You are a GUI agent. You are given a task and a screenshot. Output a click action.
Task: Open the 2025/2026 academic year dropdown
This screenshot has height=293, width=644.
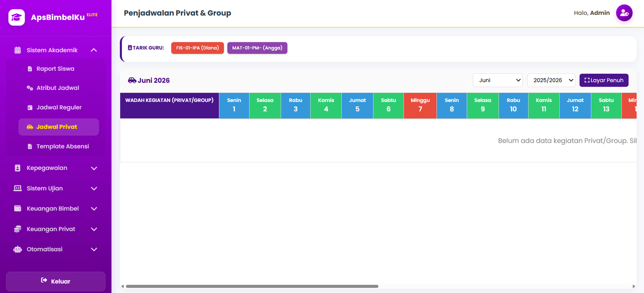click(x=551, y=80)
